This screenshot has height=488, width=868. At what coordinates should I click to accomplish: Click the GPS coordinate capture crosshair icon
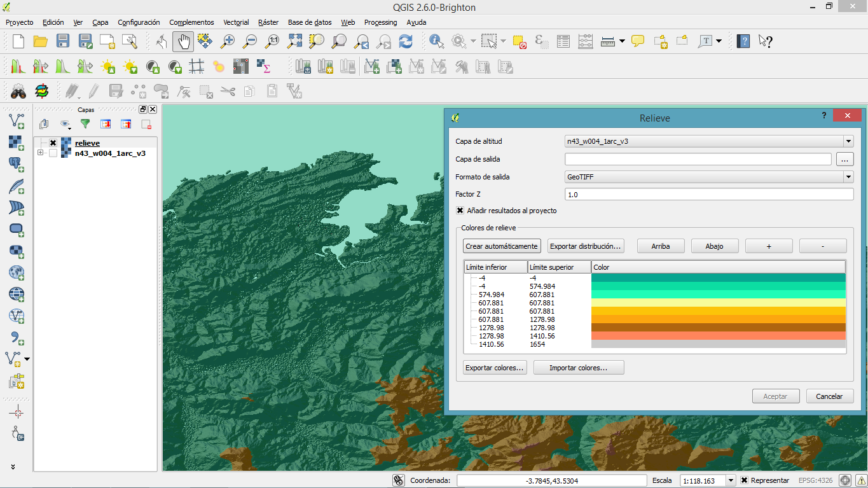tap(17, 412)
